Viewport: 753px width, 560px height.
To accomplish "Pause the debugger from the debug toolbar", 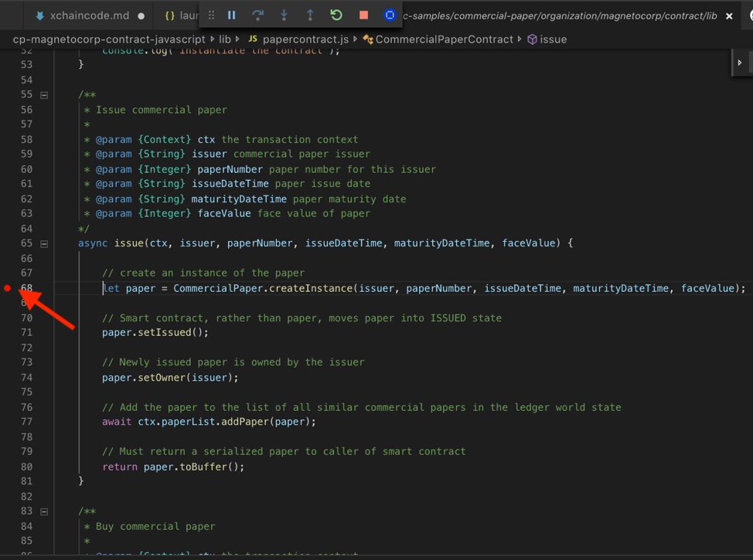I will click(231, 15).
